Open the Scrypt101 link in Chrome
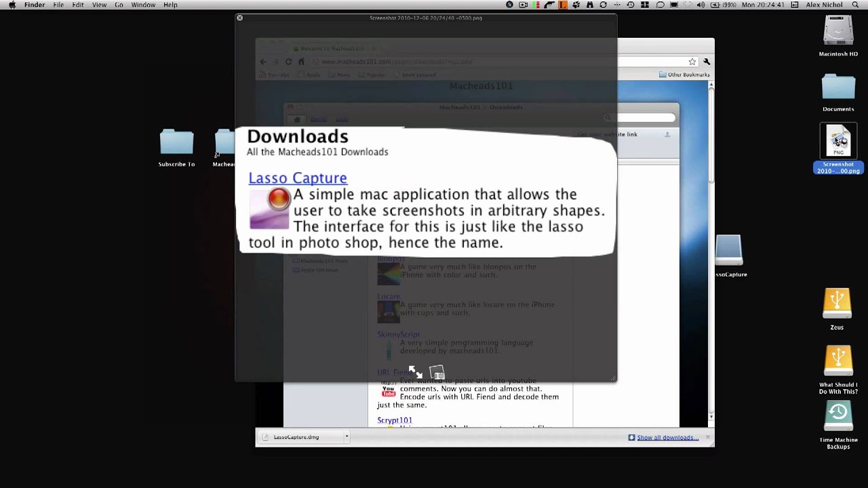 395,420
